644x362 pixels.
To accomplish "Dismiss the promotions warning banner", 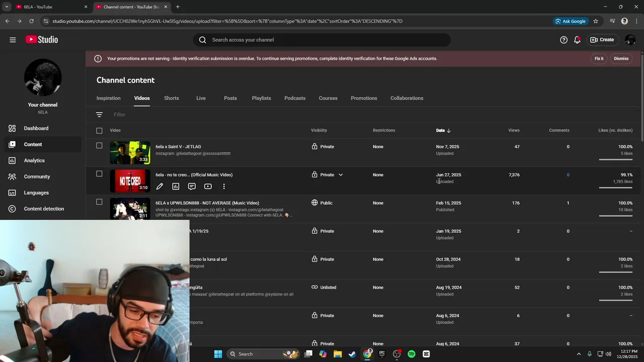I will tap(621, 59).
